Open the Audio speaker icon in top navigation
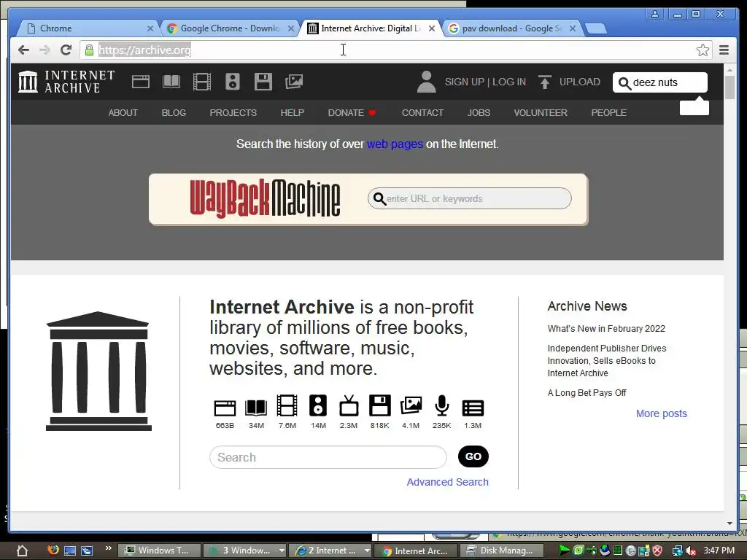This screenshot has height=560, width=747. [233, 82]
